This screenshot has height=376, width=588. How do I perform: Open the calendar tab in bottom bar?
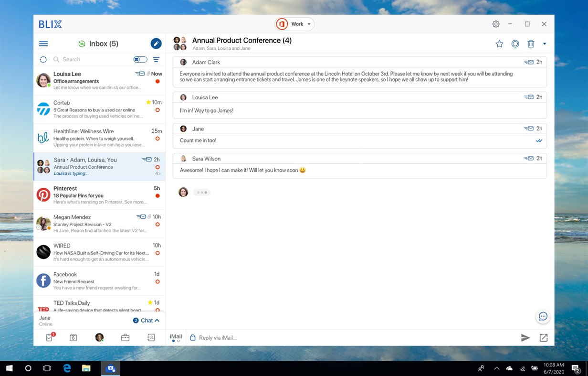point(73,338)
